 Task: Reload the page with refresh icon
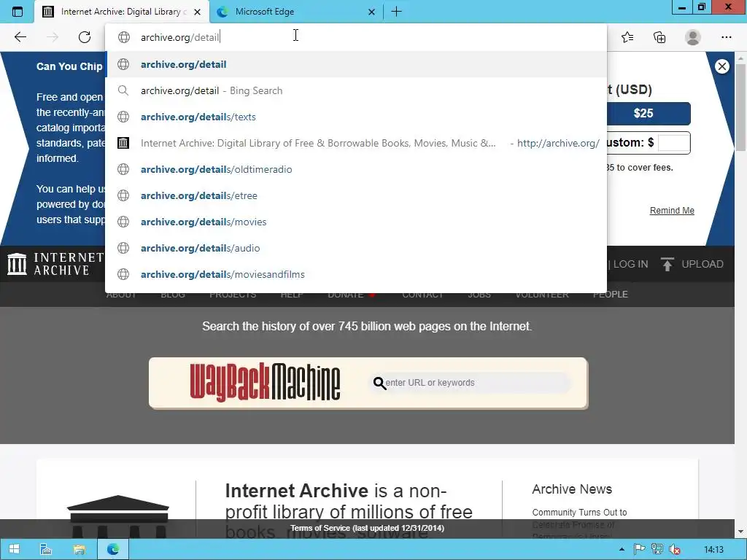tap(85, 37)
